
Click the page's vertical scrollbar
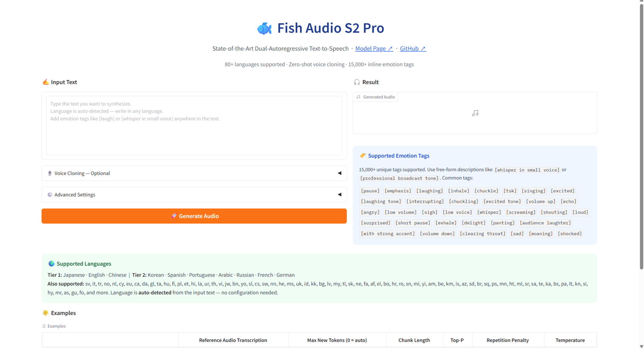pyautogui.click(x=641, y=137)
